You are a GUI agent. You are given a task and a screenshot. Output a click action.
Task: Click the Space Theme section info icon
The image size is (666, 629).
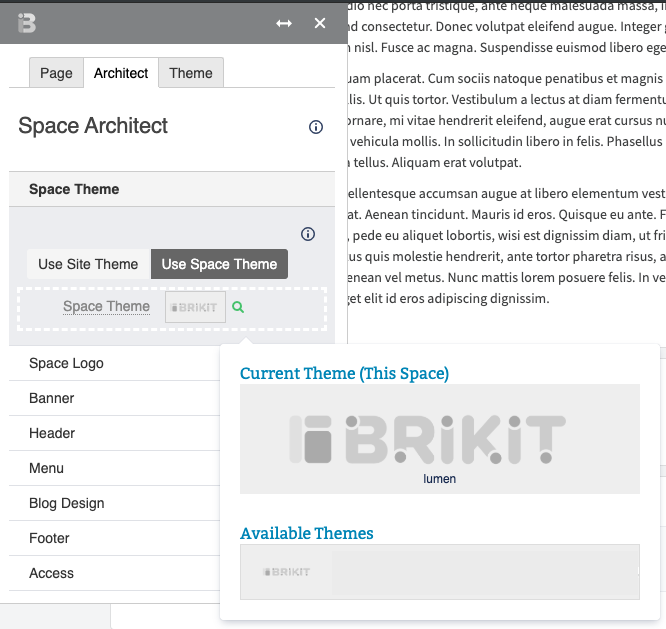(x=308, y=234)
